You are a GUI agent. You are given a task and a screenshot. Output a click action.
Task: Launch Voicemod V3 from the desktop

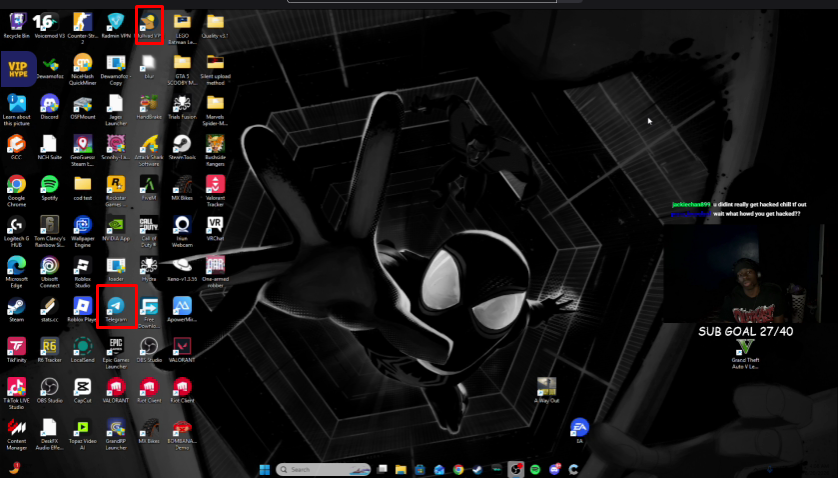tap(49, 25)
